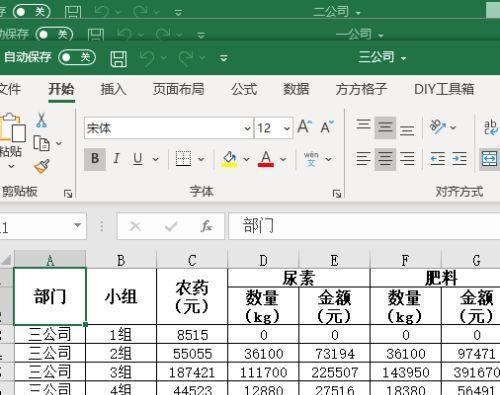Click the text orientation icon
This screenshot has width=500, height=395.
pyautogui.click(x=438, y=127)
